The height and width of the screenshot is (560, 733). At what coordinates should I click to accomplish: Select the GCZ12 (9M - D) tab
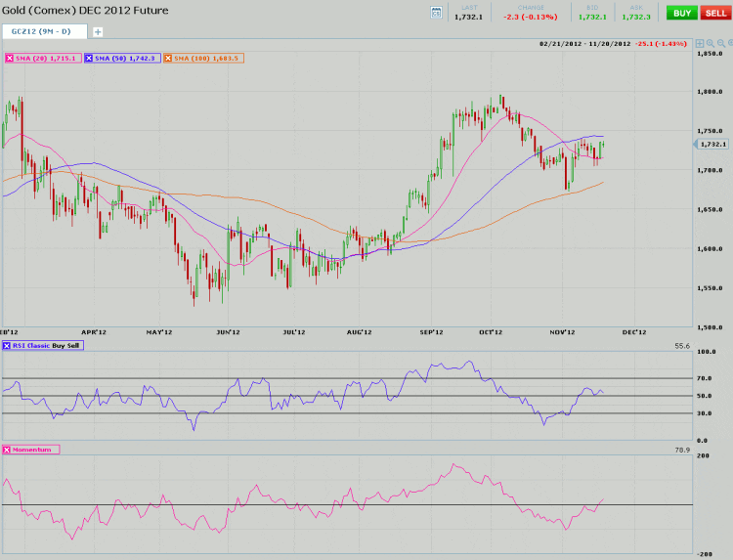(x=44, y=31)
